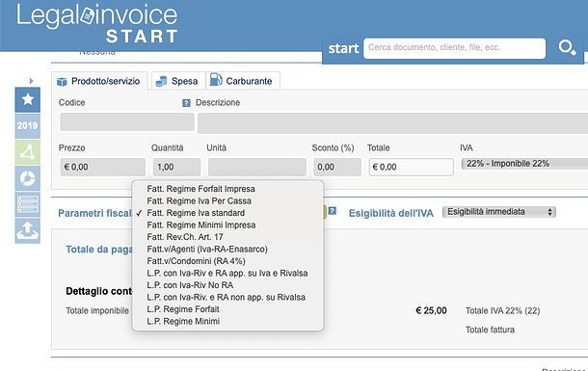
Task: Switch to the Carburante tab
Action: point(243,81)
